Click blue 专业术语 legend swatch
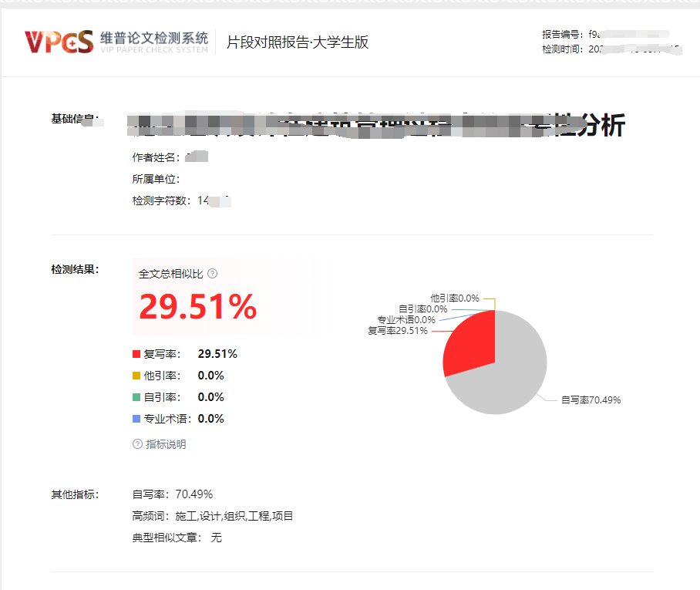 click(x=136, y=419)
